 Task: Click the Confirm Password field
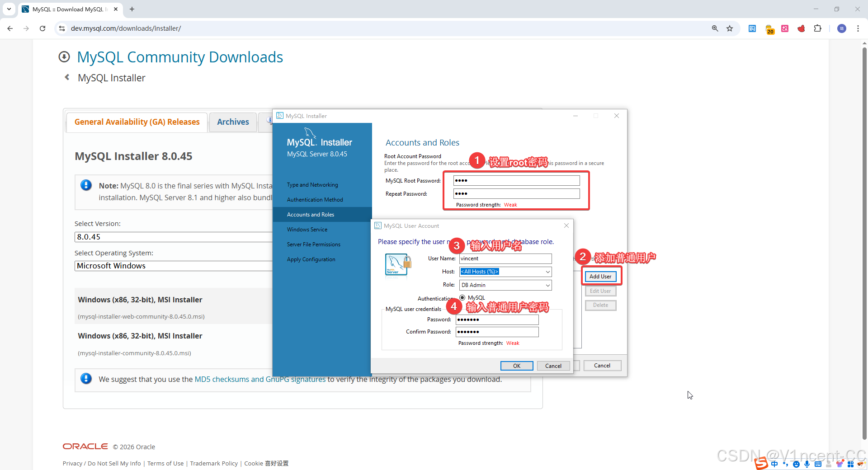tap(497, 332)
